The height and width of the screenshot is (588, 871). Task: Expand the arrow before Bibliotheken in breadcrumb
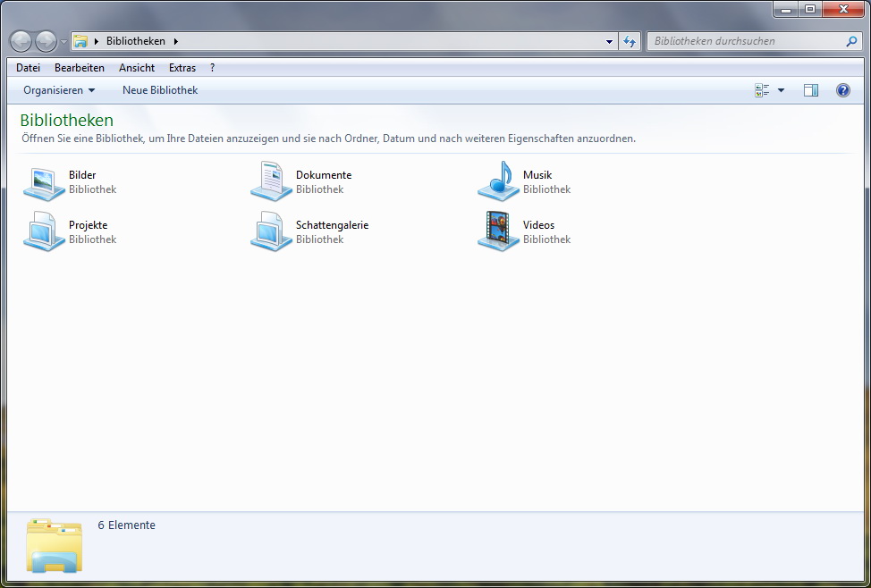tap(96, 41)
